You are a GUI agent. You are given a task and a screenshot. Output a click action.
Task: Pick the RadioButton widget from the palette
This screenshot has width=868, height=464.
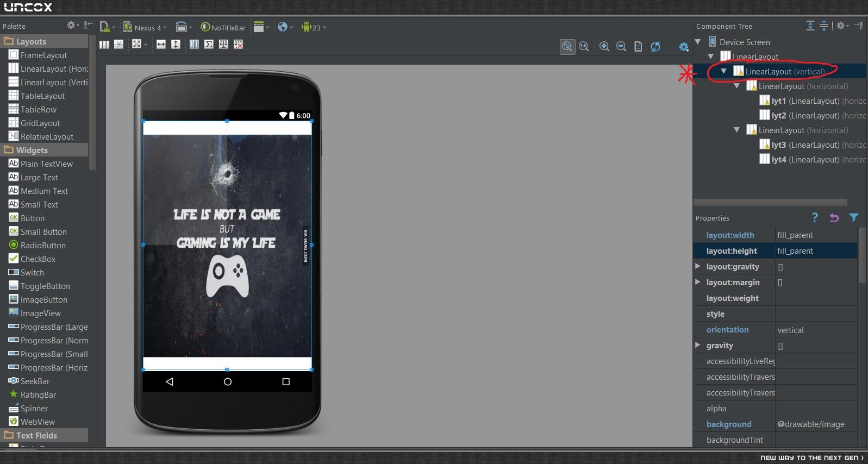click(37, 245)
